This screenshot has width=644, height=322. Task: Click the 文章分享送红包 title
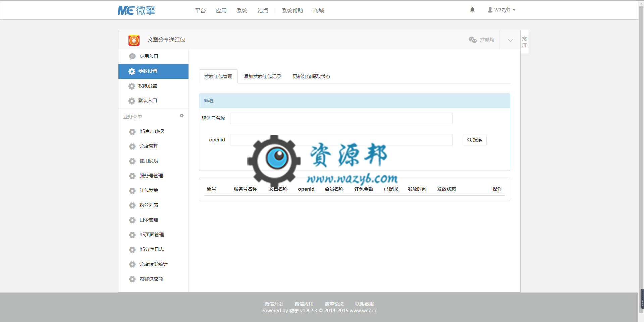[166, 40]
